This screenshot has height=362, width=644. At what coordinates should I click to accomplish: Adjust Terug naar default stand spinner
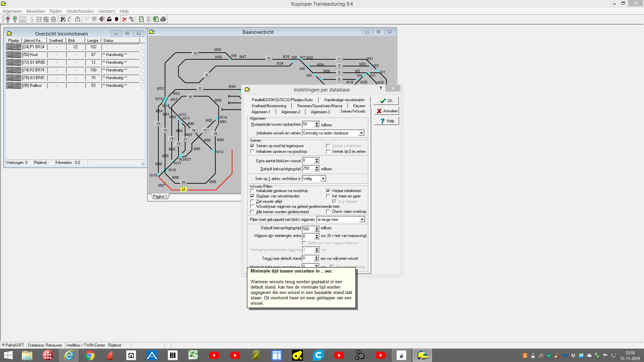(x=317, y=258)
